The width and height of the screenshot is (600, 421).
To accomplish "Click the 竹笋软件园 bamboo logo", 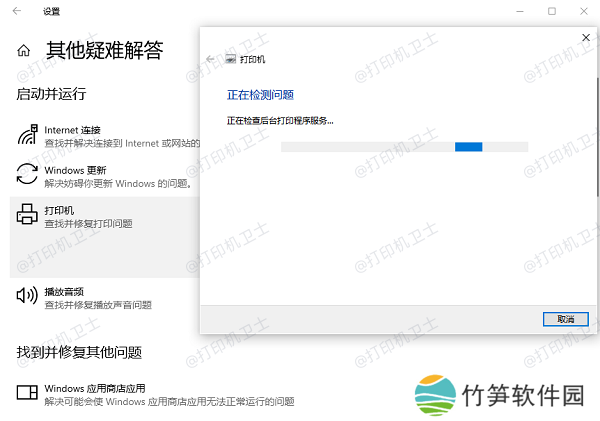I will click(436, 395).
